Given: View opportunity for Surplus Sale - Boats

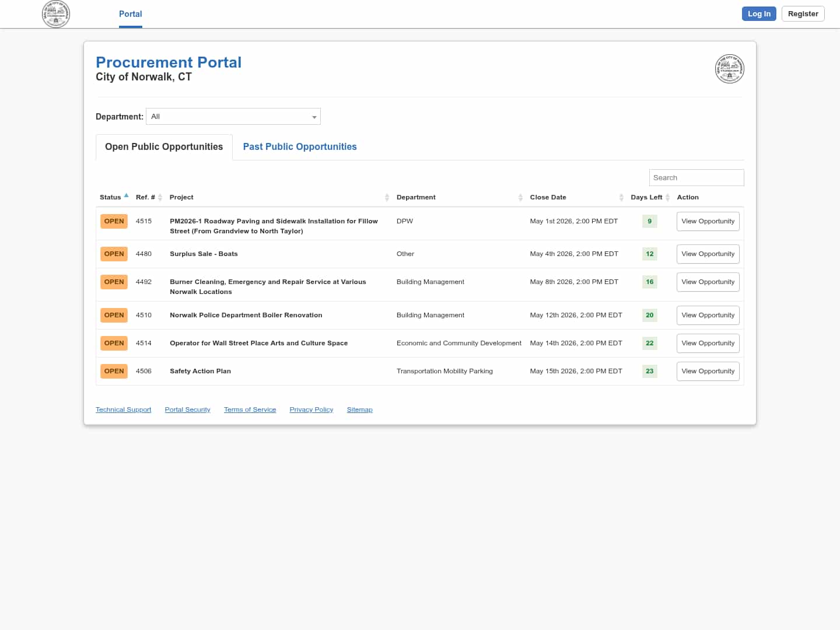Looking at the screenshot, I should click(x=708, y=254).
